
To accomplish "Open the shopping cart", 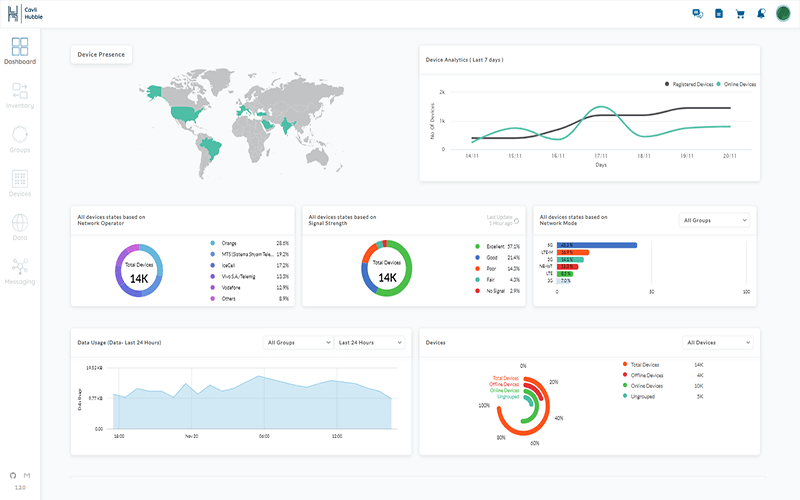I will coord(740,14).
